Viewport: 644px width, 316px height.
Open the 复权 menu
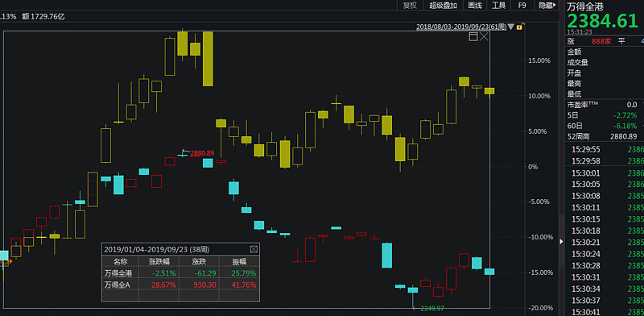pos(410,6)
